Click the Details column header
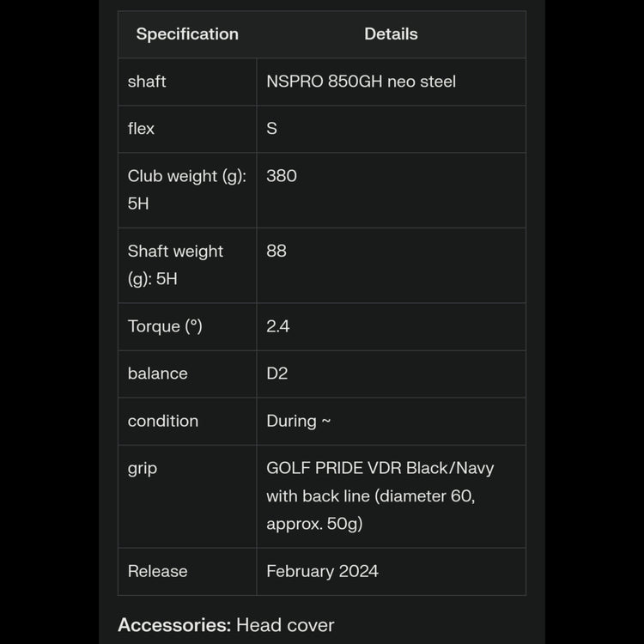Viewport: 644px width, 644px height. point(391,34)
